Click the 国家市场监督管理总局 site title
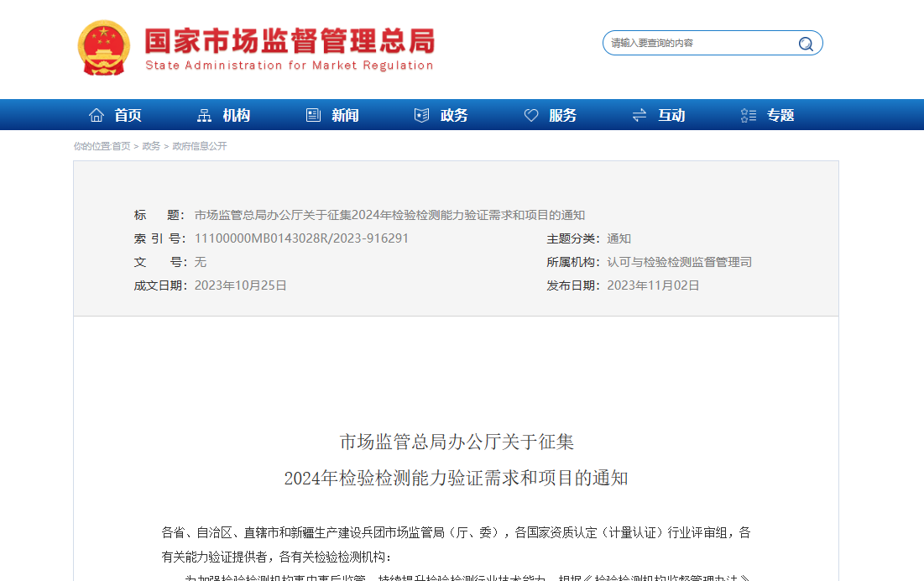 point(290,42)
